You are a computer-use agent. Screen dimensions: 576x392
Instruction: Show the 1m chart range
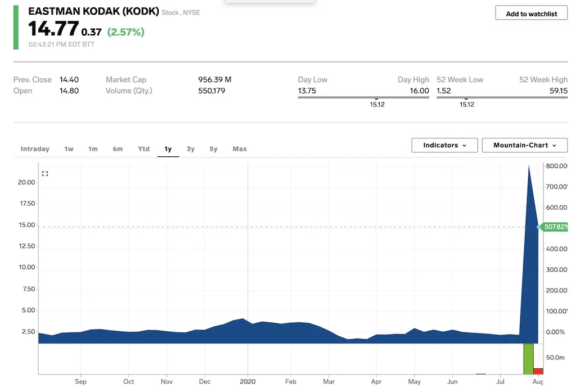pyautogui.click(x=93, y=149)
